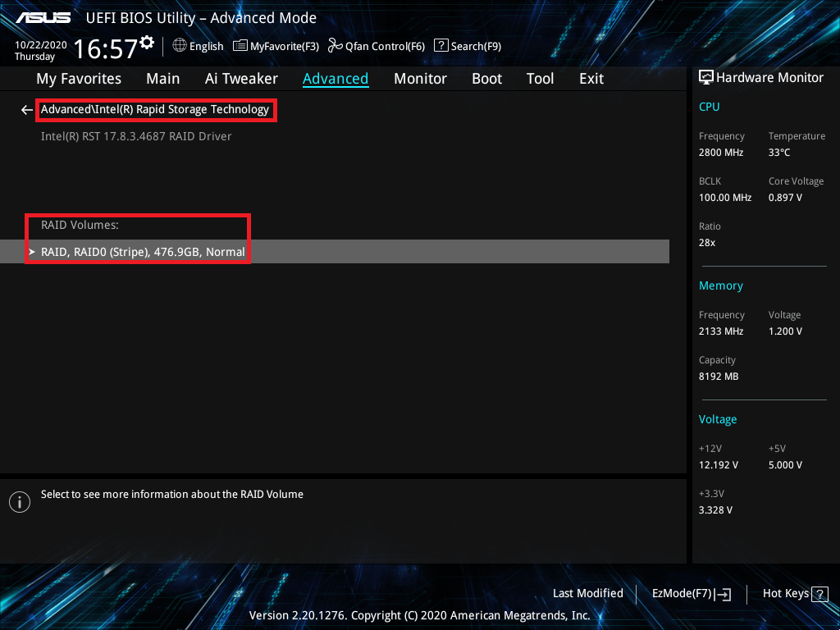Go to the Boot tab
Image resolution: width=840 pixels, height=630 pixels.
pos(486,79)
